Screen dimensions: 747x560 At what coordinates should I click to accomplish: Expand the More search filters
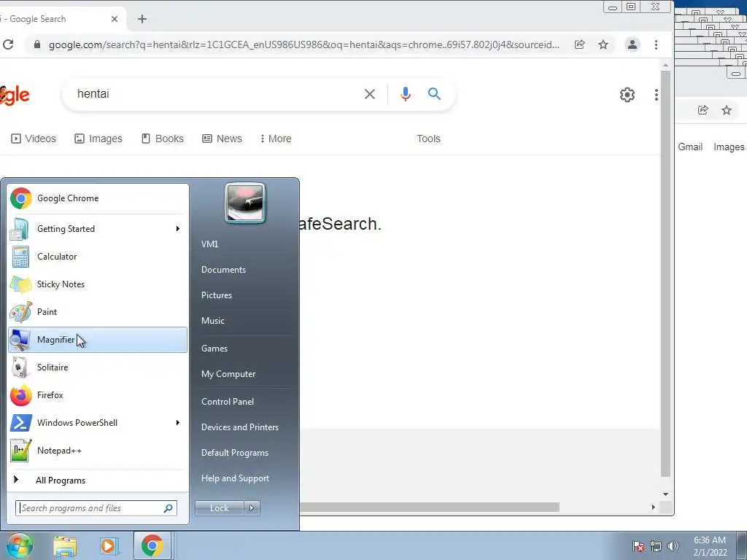tap(276, 139)
